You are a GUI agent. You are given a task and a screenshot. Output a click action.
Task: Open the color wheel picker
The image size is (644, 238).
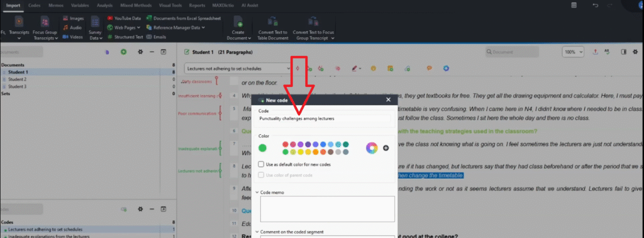pos(372,148)
